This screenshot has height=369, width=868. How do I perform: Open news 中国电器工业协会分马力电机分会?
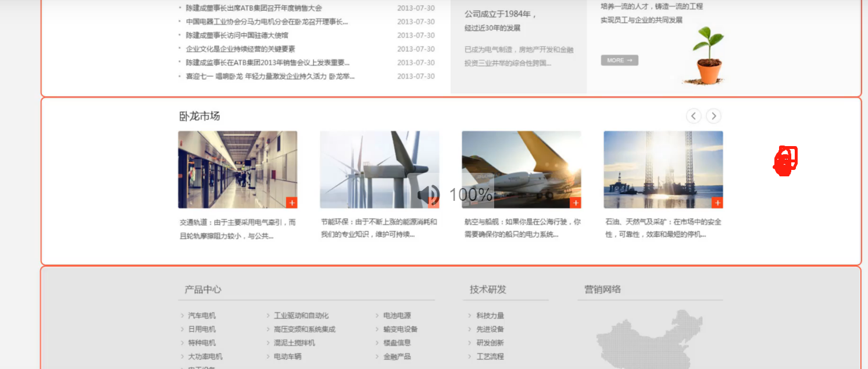pyautogui.click(x=267, y=22)
